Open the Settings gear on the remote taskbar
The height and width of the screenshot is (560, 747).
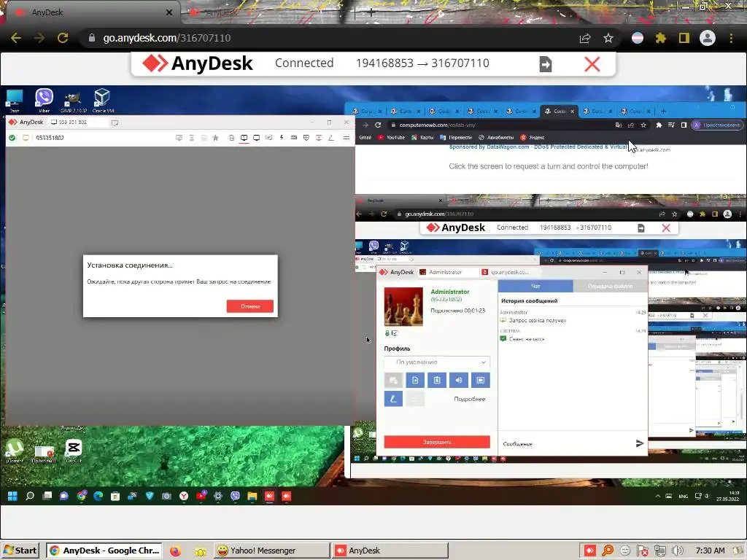click(217, 496)
